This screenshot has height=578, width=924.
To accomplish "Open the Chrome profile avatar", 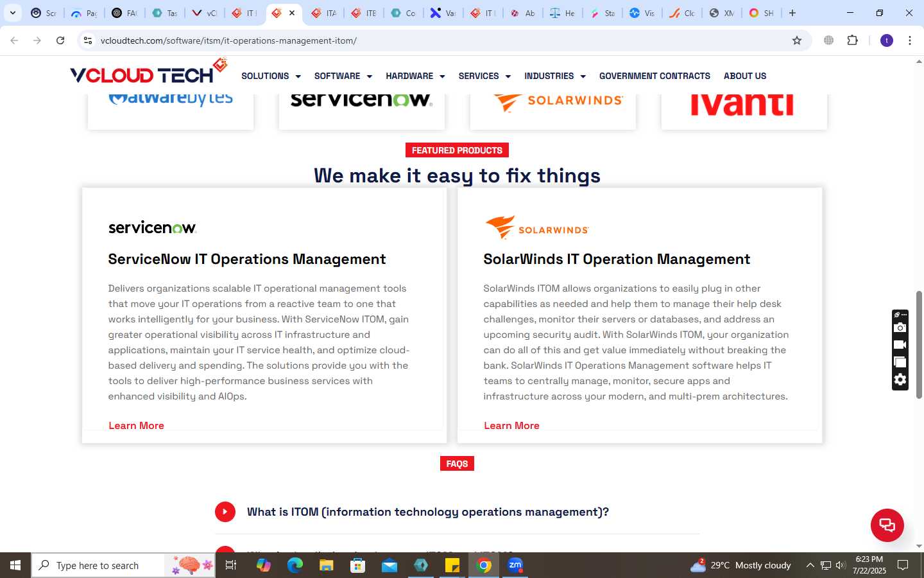I will [887, 40].
